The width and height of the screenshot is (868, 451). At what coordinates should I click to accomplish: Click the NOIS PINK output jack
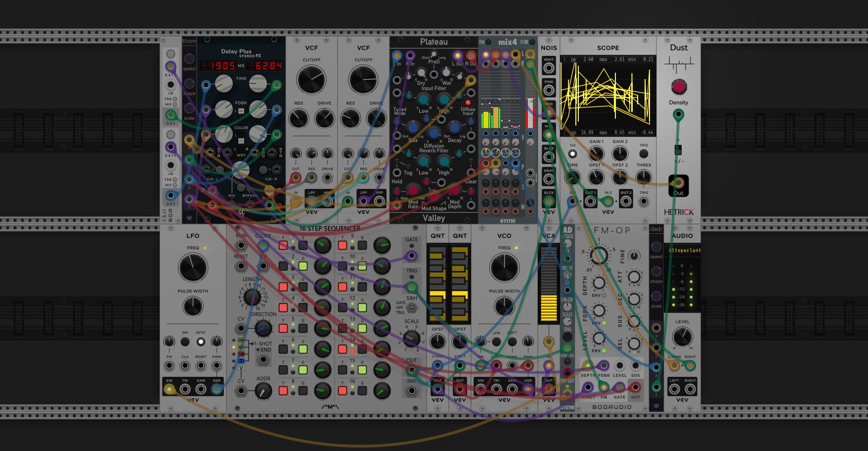click(x=549, y=90)
